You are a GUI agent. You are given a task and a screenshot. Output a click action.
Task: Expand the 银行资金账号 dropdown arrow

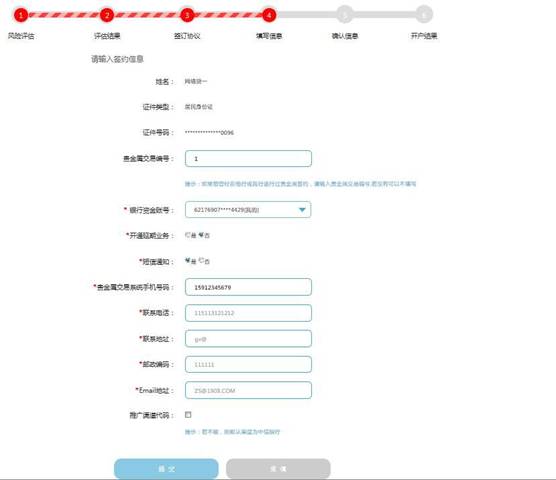tap(302, 210)
